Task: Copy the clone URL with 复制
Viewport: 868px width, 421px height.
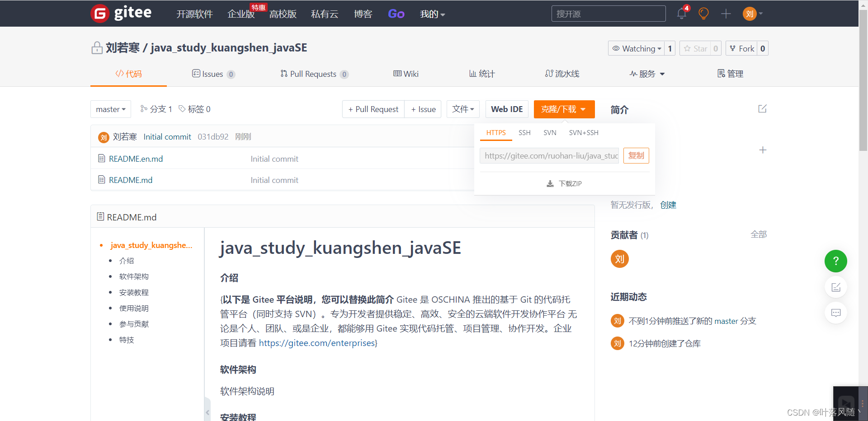Action: (636, 155)
